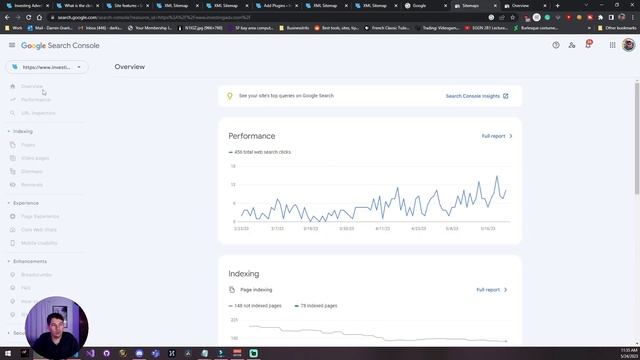640x360 pixels.
Task: Open the property selector dropdown
Action: 47,67
